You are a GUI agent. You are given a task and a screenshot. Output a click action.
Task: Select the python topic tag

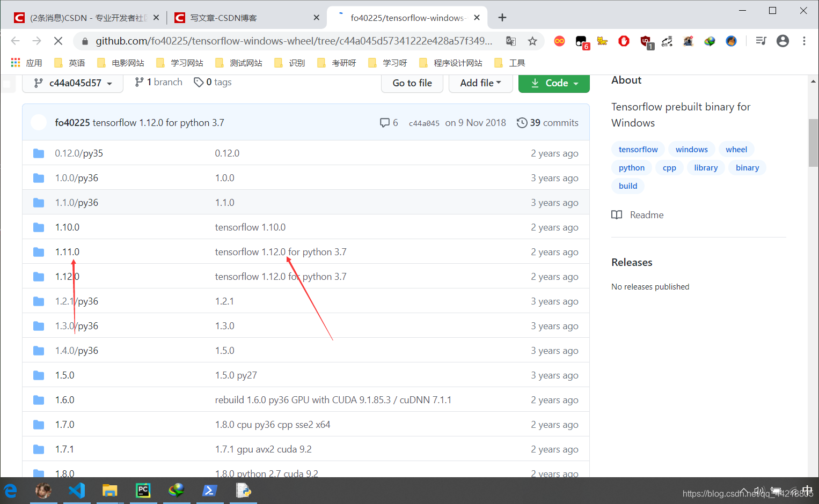click(632, 168)
